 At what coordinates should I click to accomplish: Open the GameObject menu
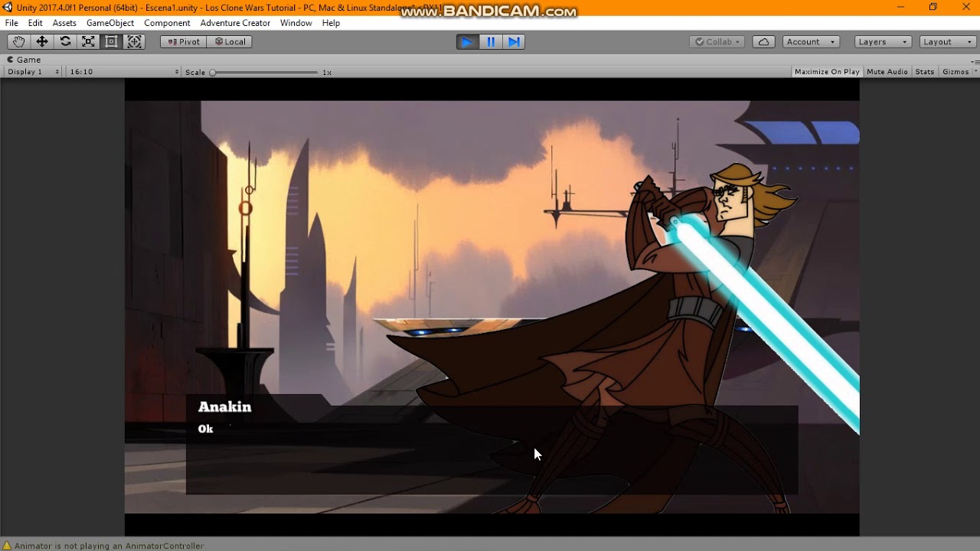[x=110, y=23]
